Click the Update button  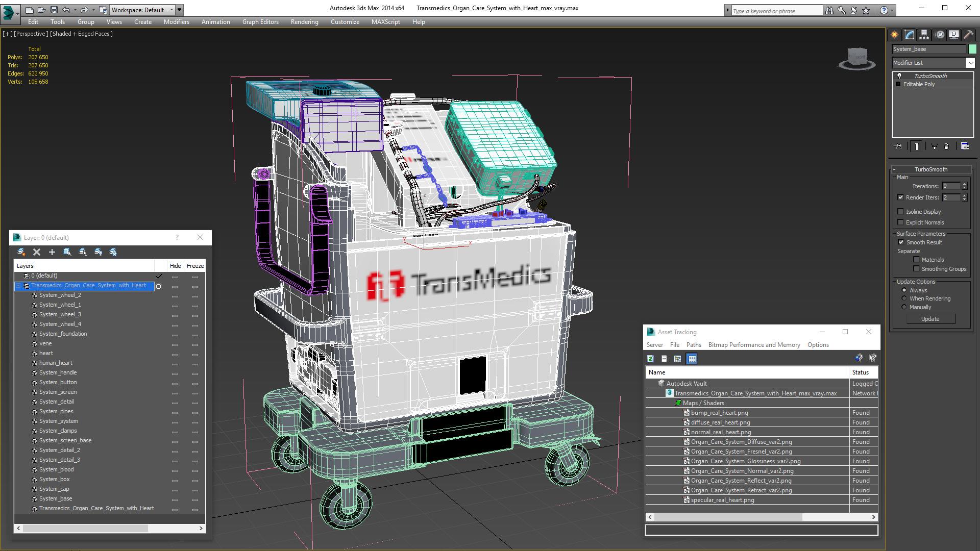930,319
